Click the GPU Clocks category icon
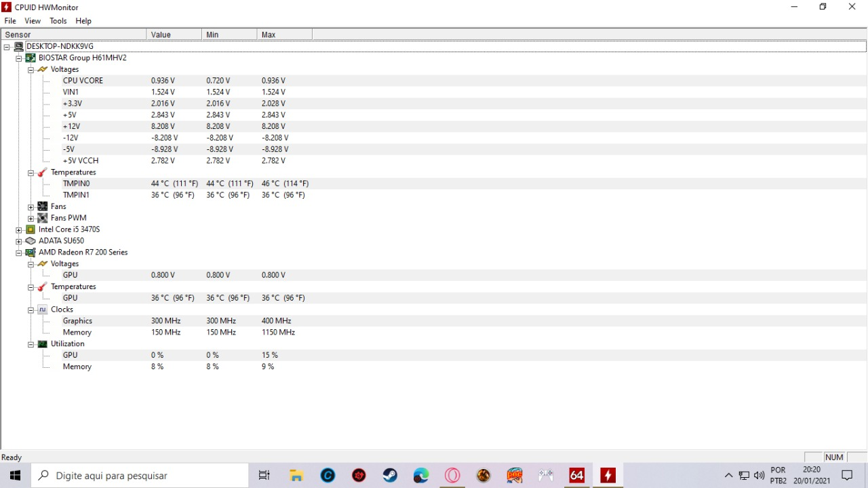The width and height of the screenshot is (868, 488). click(43, 309)
